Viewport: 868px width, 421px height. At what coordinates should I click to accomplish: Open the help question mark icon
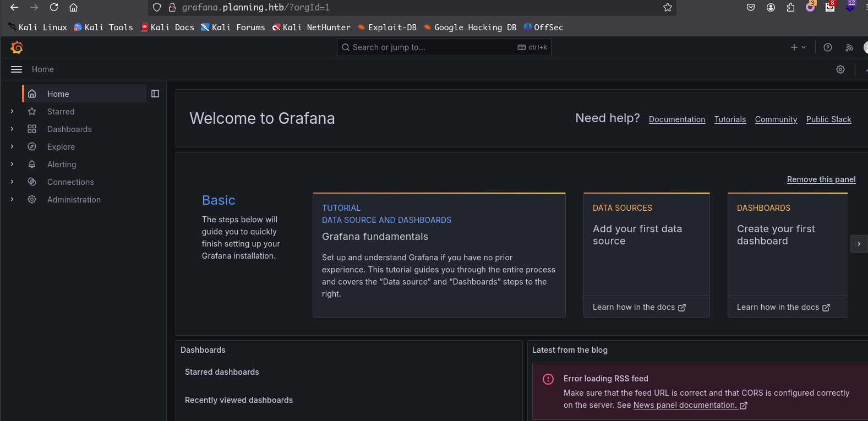click(x=828, y=47)
